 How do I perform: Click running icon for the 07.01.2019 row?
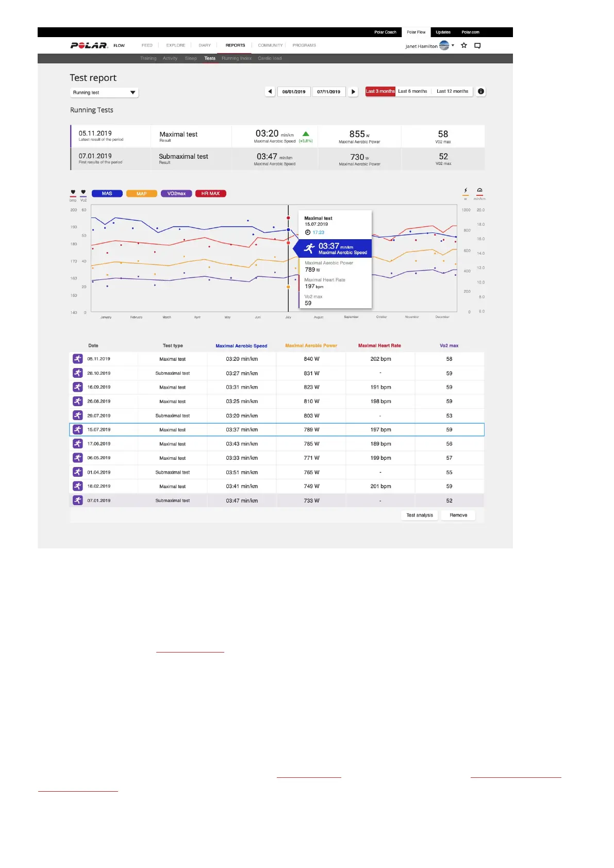pos(78,500)
